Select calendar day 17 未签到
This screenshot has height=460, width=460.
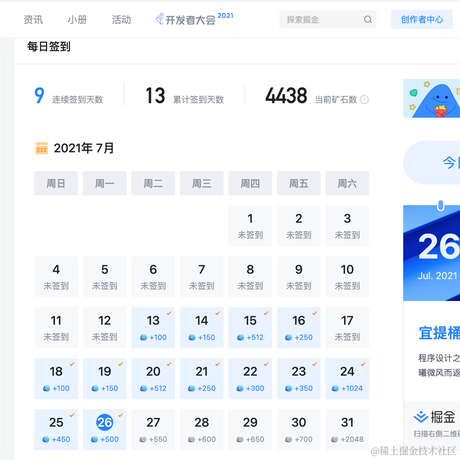[x=347, y=328]
